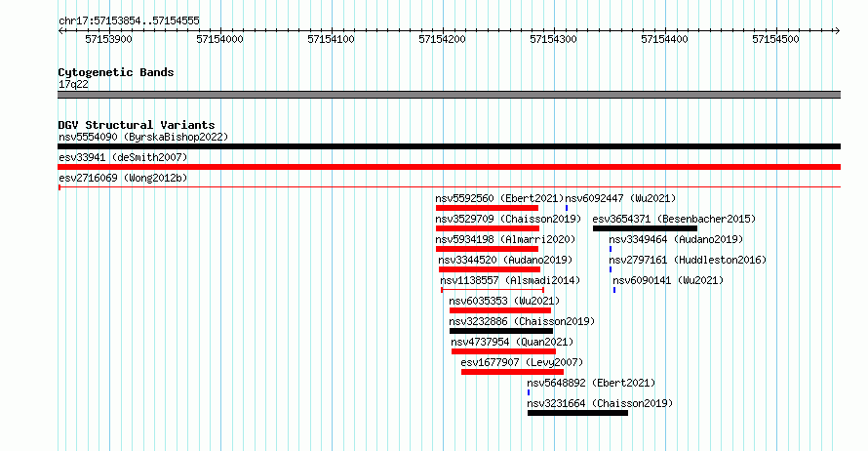Click the blue marker under nsv3349464
Viewport: 868px width, 451px height.
(611, 249)
